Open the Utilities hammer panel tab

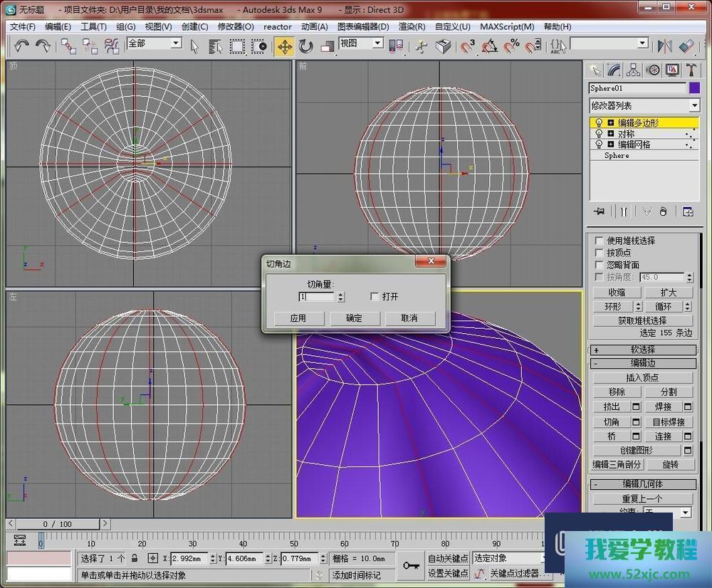[691, 70]
